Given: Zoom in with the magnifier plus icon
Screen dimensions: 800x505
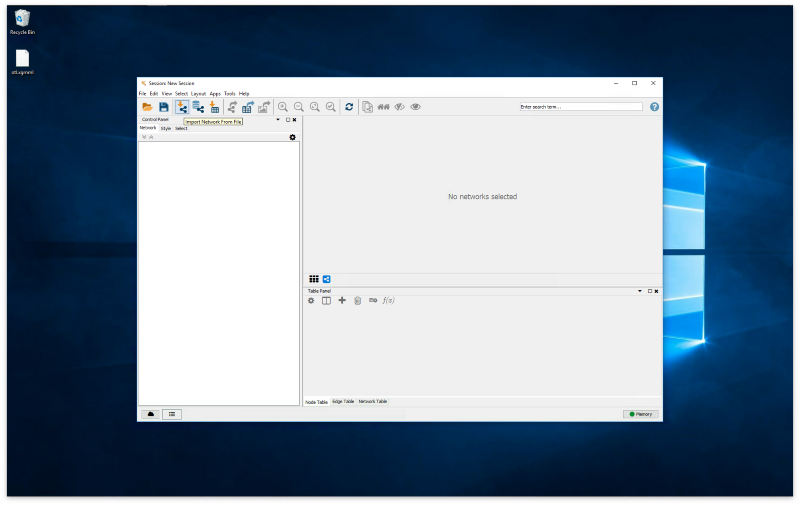Looking at the screenshot, I should tap(283, 107).
